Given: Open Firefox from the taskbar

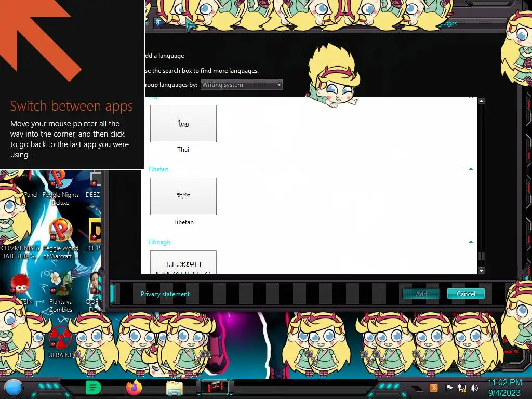Looking at the screenshot, I should (x=134, y=388).
